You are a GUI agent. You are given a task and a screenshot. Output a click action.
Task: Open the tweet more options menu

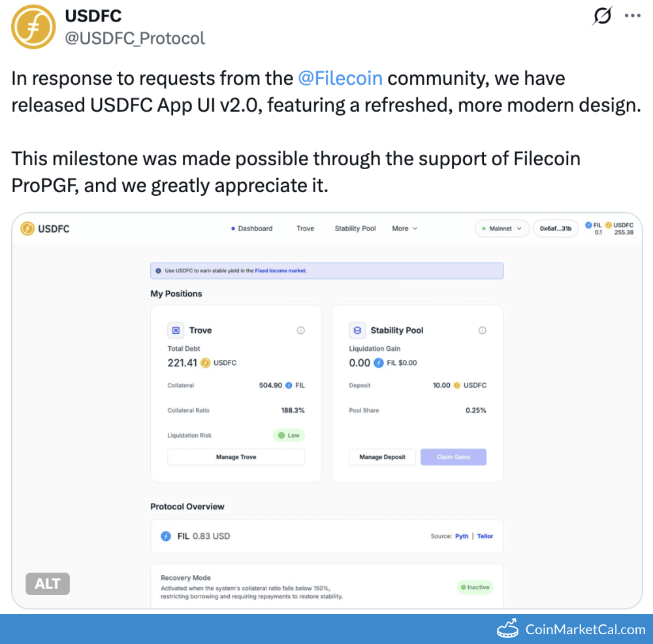click(632, 16)
